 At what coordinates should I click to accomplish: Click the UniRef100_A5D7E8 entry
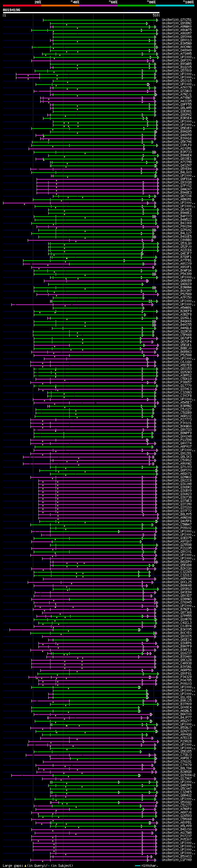177,365
